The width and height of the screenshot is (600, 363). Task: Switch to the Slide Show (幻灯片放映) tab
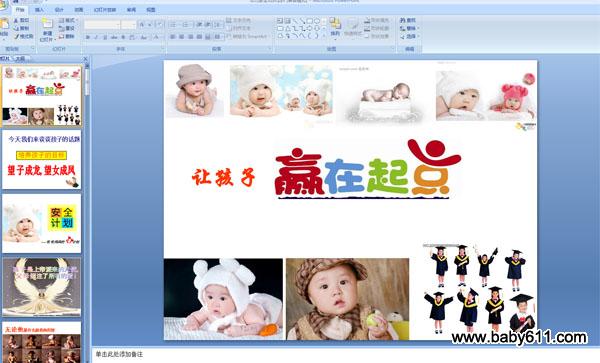(x=105, y=10)
